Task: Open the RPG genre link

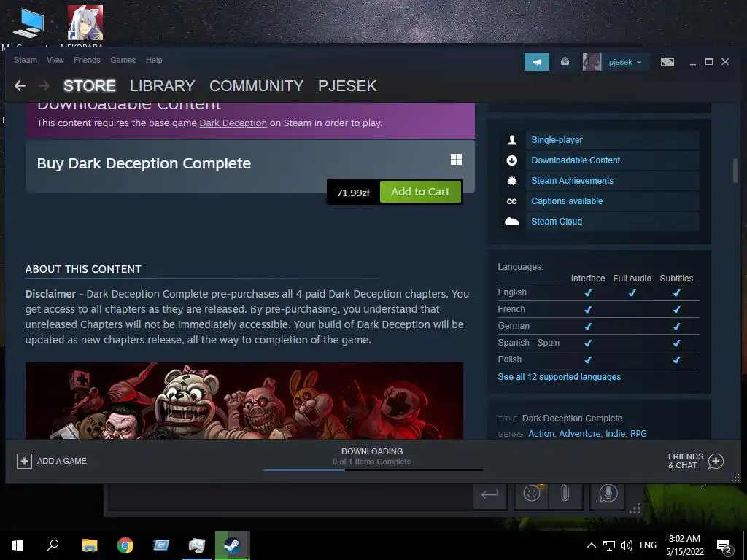Action: pos(638,434)
